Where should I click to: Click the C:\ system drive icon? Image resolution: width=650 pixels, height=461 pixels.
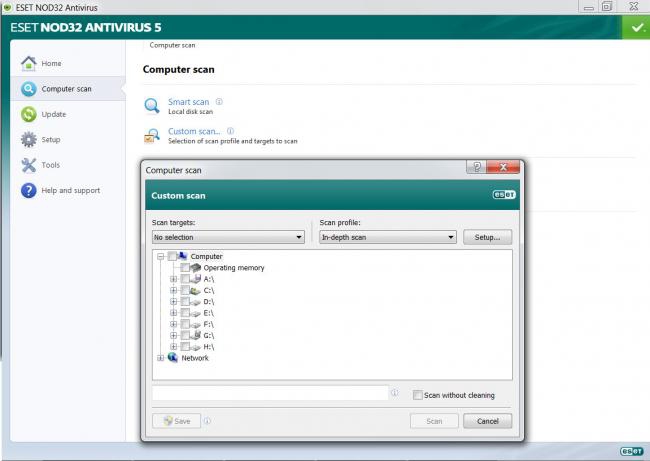(195, 290)
